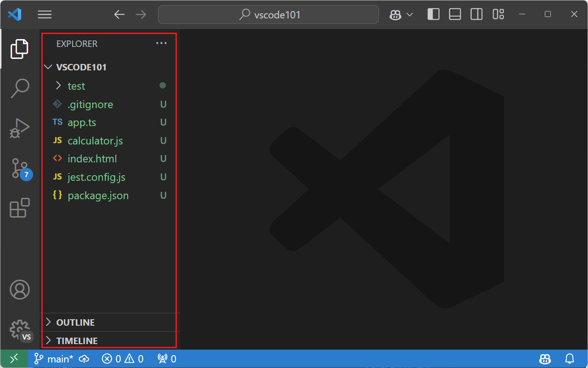This screenshot has width=588, height=368.
Task: Toggle the bottom Panel visibility
Action: point(455,14)
